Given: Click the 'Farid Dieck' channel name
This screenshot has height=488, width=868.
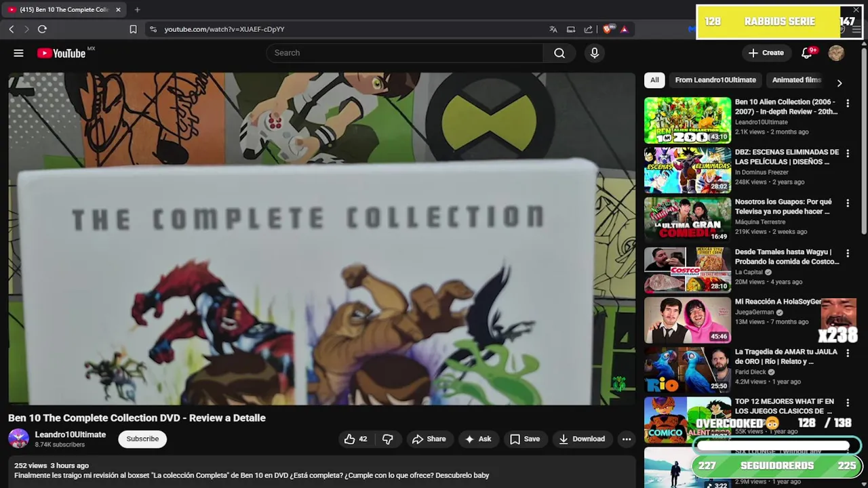Looking at the screenshot, I should pyautogui.click(x=751, y=372).
